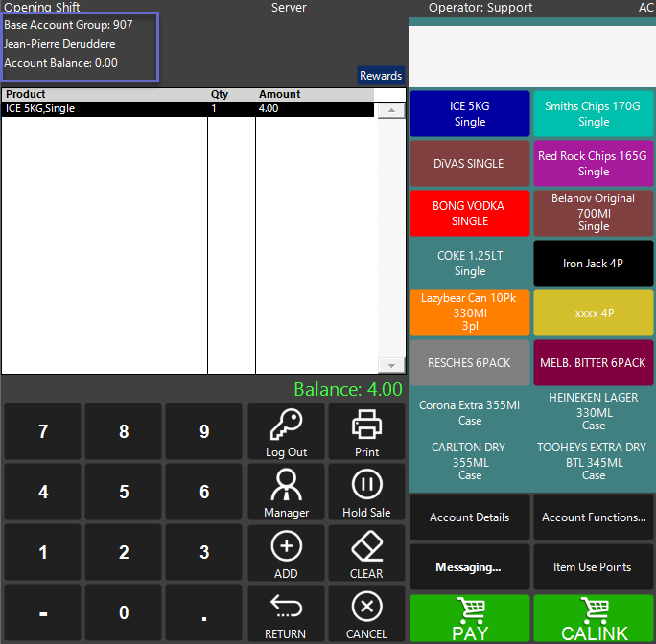Tap keypad digit 6
Screen dimensions: 656x644
click(x=204, y=492)
